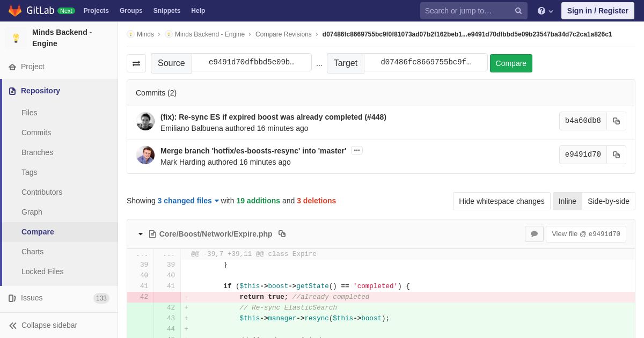Toggle comments for Expire.php diff
644x338 pixels.
click(534, 234)
